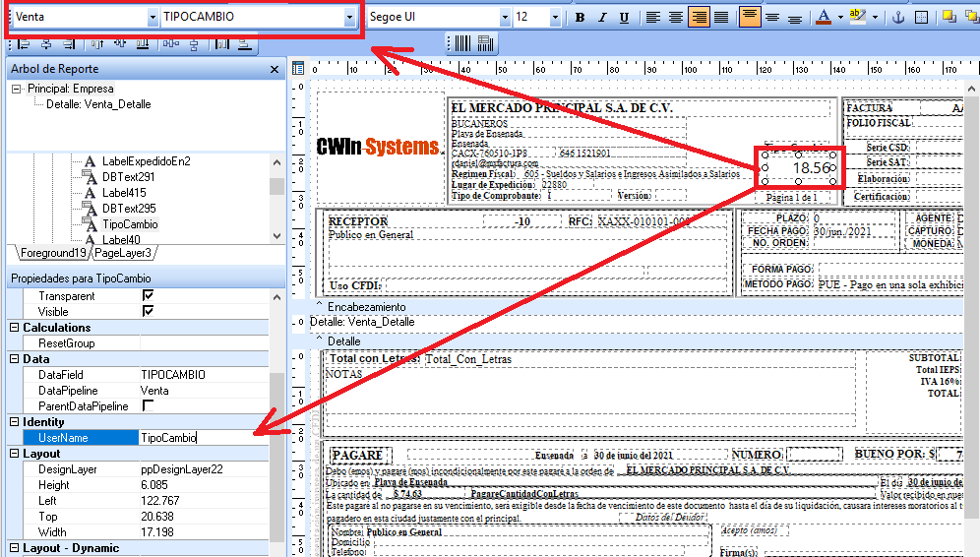The height and width of the screenshot is (557, 980).
Task: Align horizontal centers of components
Action: point(46,43)
